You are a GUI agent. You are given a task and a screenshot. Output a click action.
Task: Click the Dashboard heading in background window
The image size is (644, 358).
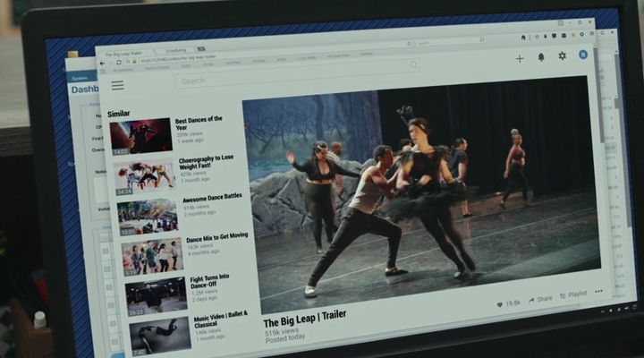point(85,89)
